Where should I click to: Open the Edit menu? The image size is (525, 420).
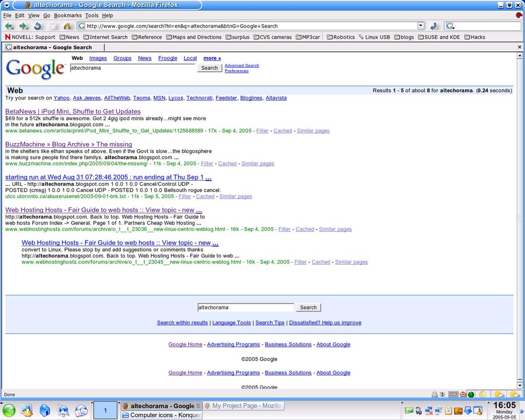[x=20, y=15]
